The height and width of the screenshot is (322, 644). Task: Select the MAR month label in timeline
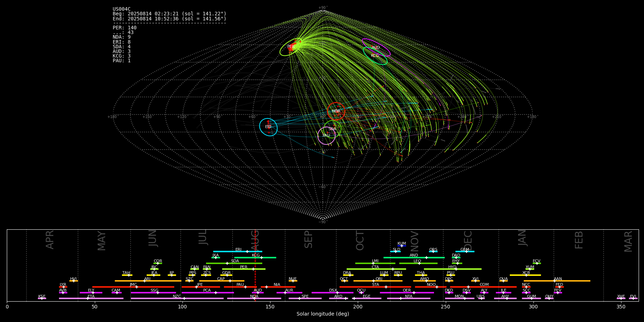pyautogui.click(x=628, y=241)
